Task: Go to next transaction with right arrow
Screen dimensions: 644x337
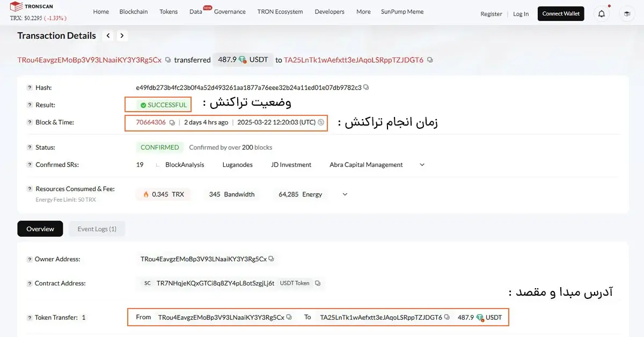Action: point(122,35)
